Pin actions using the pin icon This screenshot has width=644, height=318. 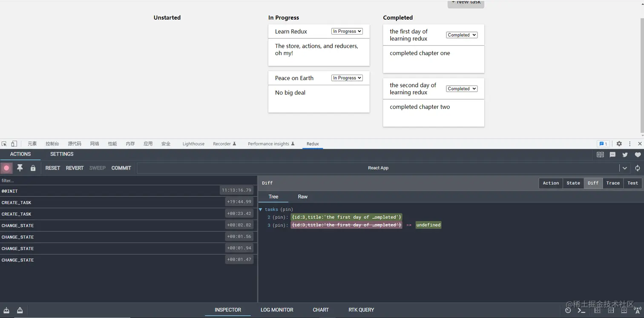coord(20,168)
